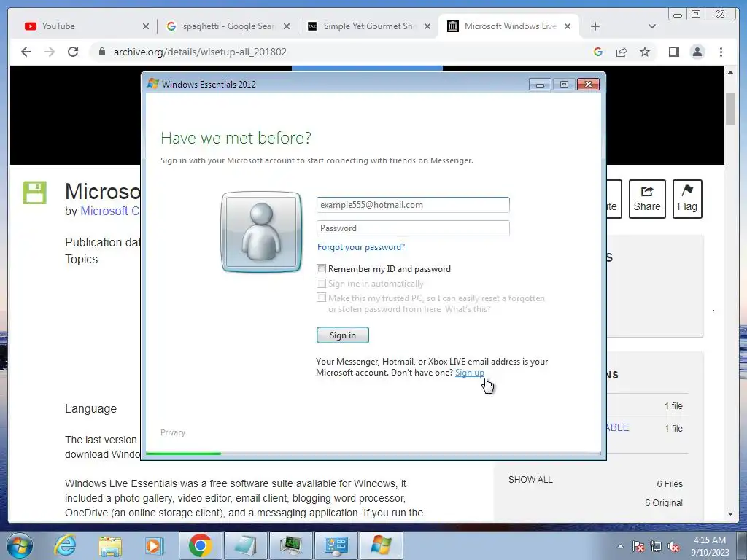Screen dimensions: 747x560
Task: Minimize the Windows Essentials 2012 window
Action: (x=540, y=85)
